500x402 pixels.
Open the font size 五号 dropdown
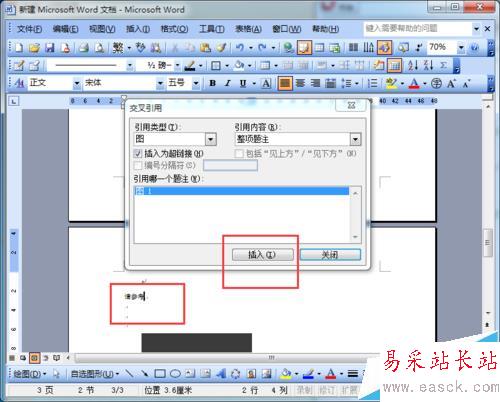[196, 83]
